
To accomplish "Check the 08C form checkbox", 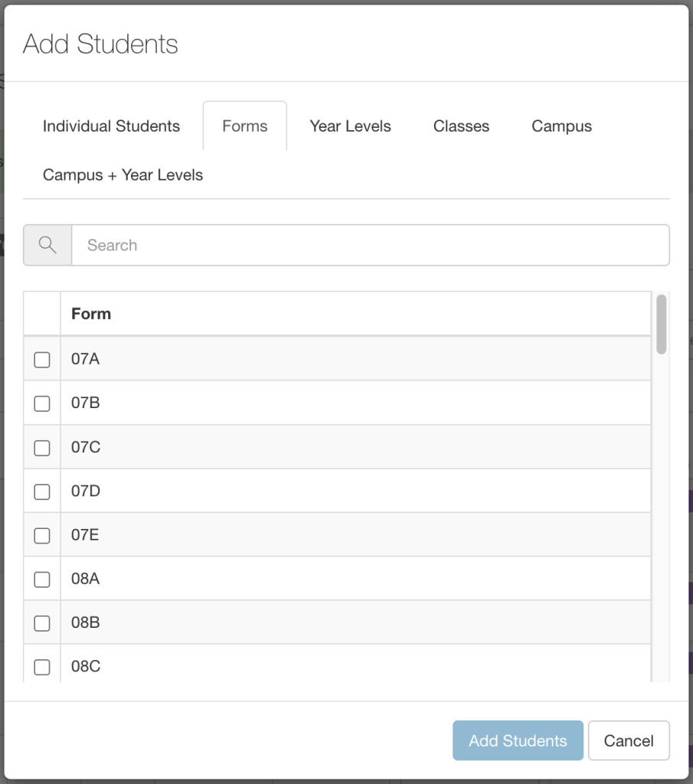I will pos(42,667).
